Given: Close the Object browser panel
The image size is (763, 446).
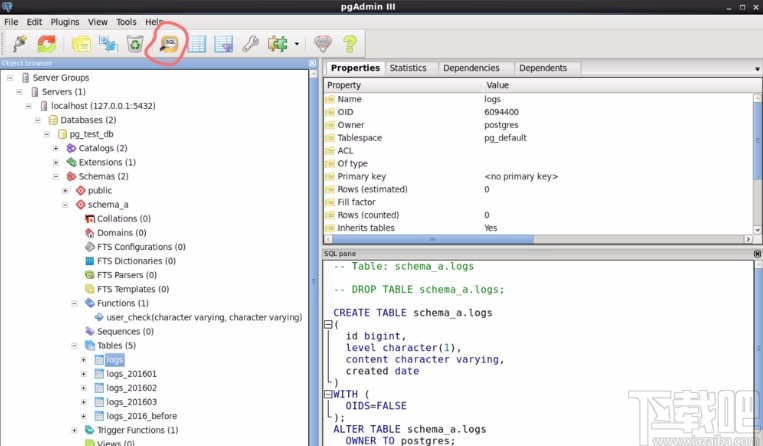Looking at the screenshot, I should click(312, 63).
